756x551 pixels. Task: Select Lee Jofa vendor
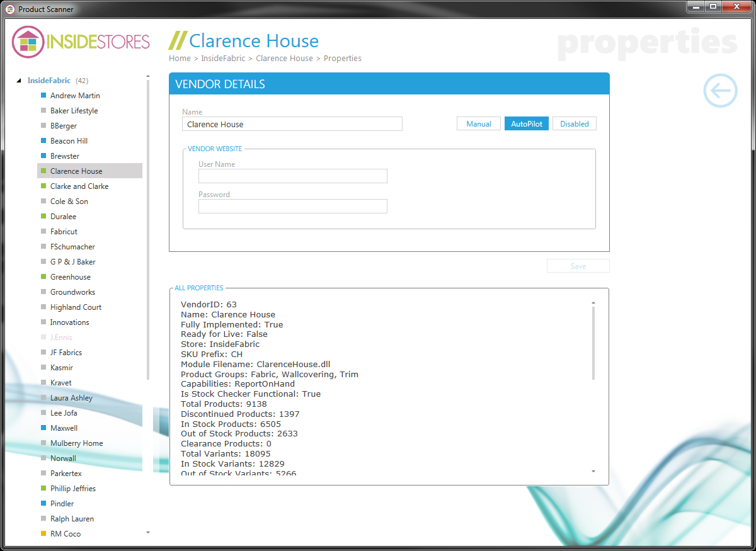(64, 413)
